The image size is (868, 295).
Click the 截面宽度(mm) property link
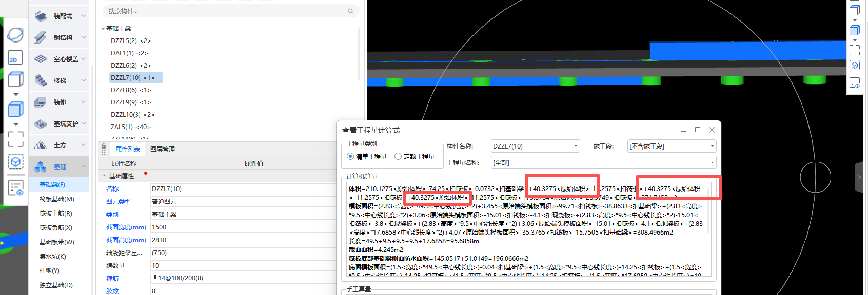pos(126,227)
